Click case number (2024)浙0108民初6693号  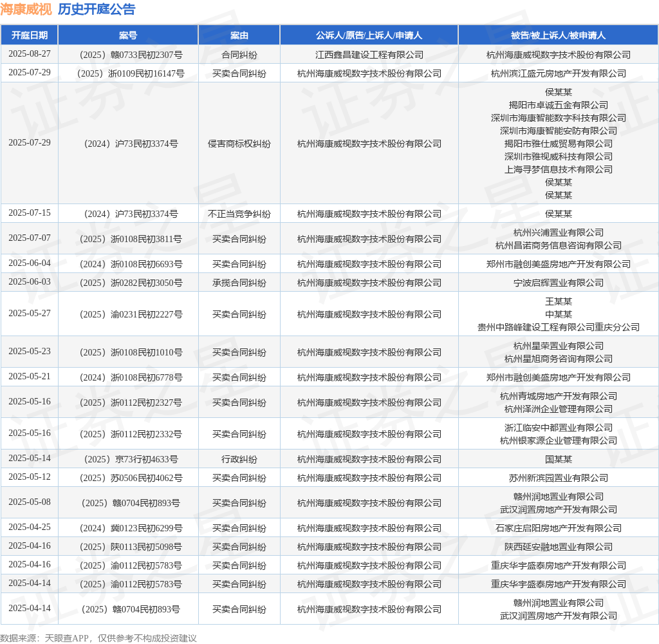[x=128, y=264]
